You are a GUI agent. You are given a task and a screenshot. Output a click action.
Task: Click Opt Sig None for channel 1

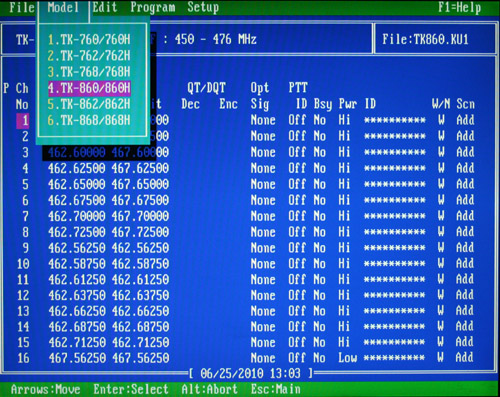[263, 120]
